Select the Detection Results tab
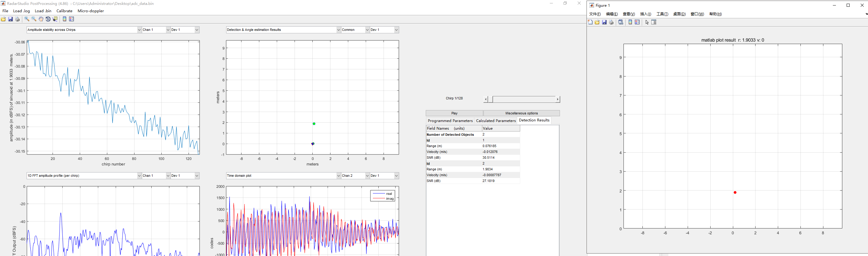 pos(534,121)
